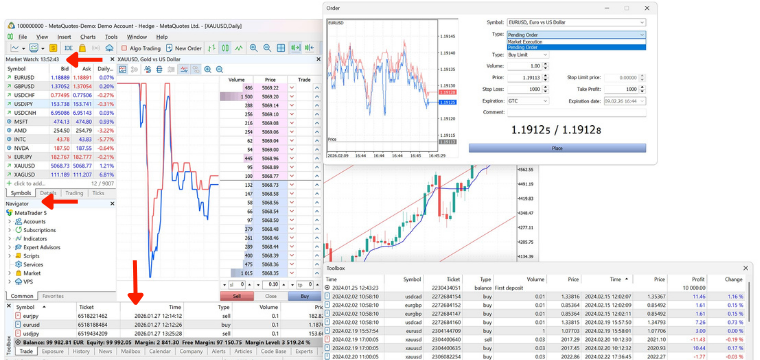Select the bar chart icon in toolbar

212,48
